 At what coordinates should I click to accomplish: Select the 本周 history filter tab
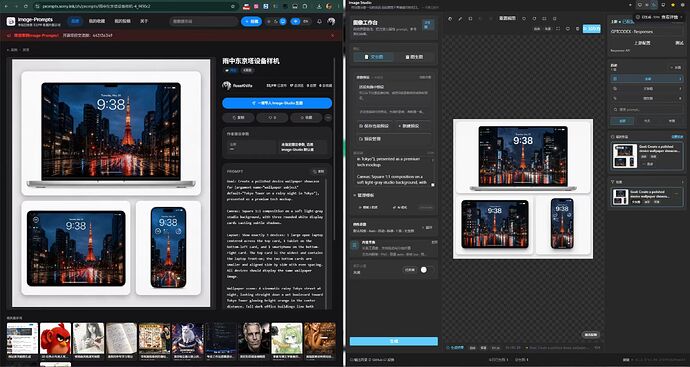coord(672,121)
